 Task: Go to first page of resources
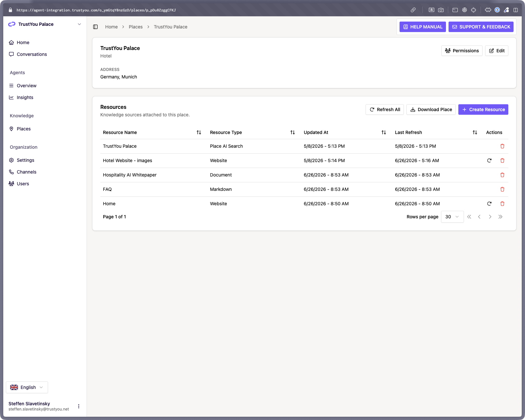point(469,217)
